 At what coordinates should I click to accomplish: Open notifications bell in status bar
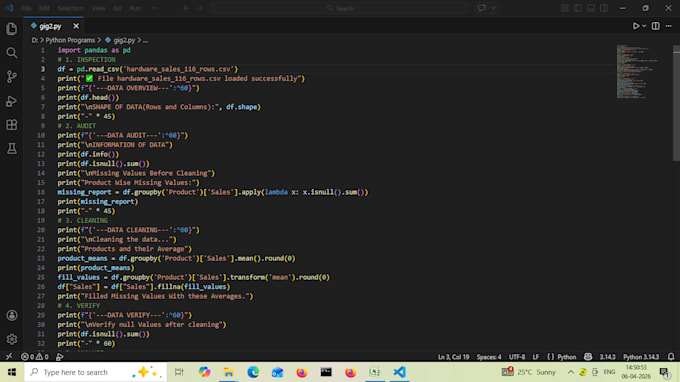[671, 357]
